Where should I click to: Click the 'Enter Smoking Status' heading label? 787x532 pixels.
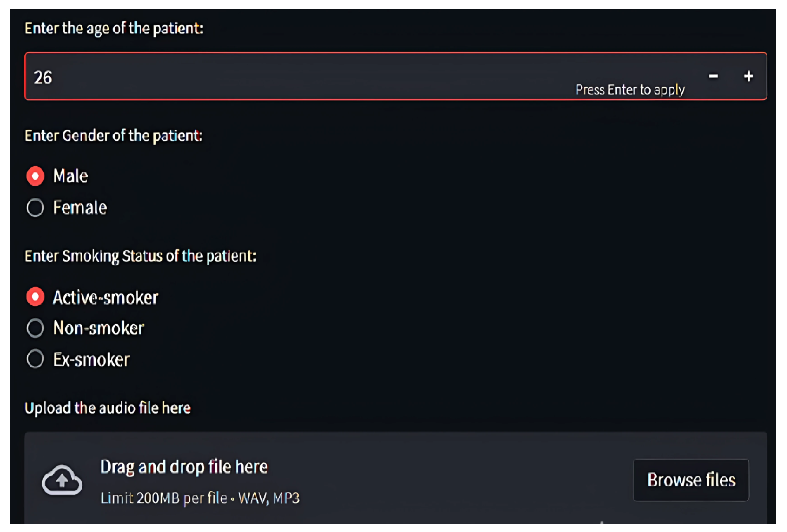pyautogui.click(x=140, y=256)
